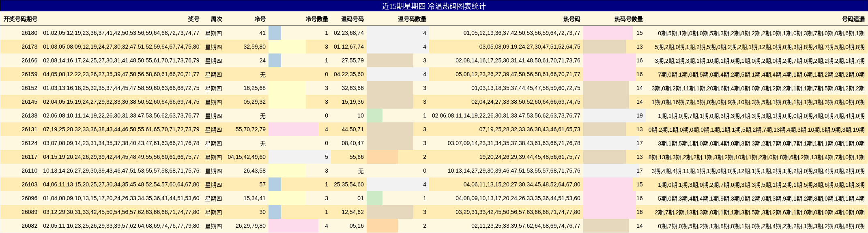
Task: Select issue number 26089
Action: coord(29,212)
